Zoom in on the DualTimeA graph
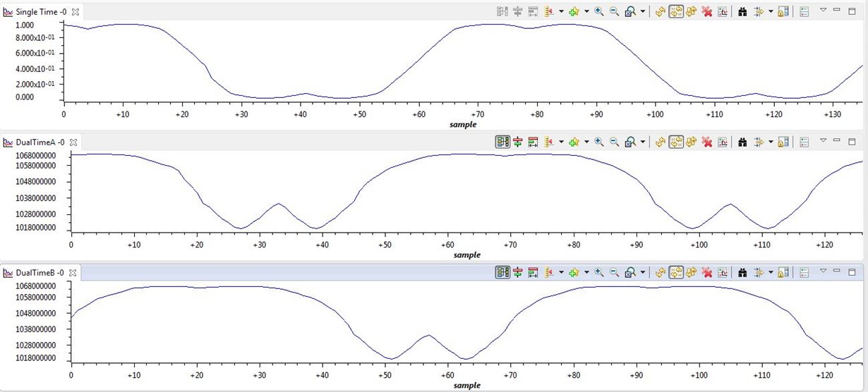Image resolution: width=868 pixels, height=392 pixels. click(x=598, y=141)
